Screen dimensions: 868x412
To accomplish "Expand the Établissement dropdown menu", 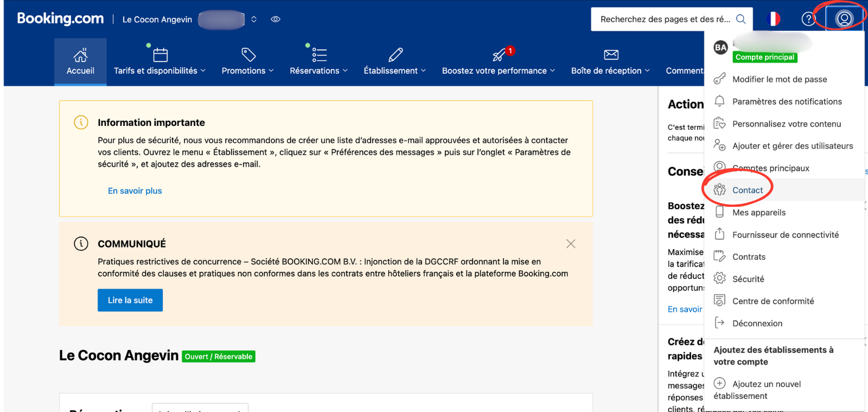I will click(x=424, y=71).
